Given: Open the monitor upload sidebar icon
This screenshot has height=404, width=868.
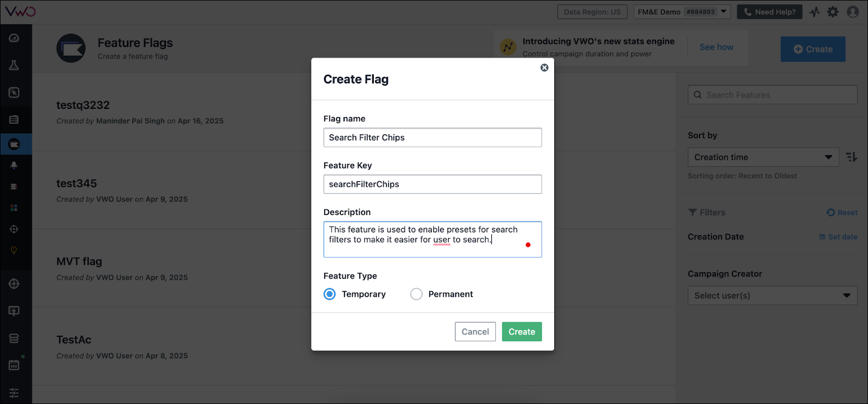Looking at the screenshot, I should 14,311.
